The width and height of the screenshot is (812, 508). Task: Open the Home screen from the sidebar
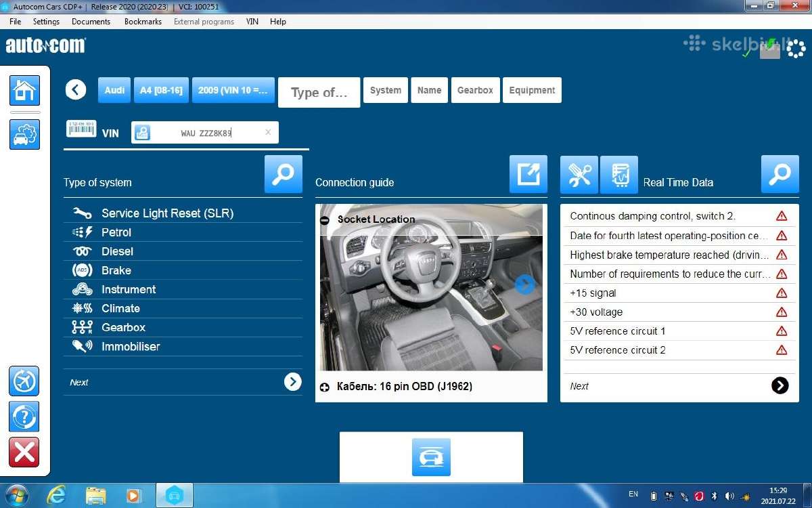point(24,90)
